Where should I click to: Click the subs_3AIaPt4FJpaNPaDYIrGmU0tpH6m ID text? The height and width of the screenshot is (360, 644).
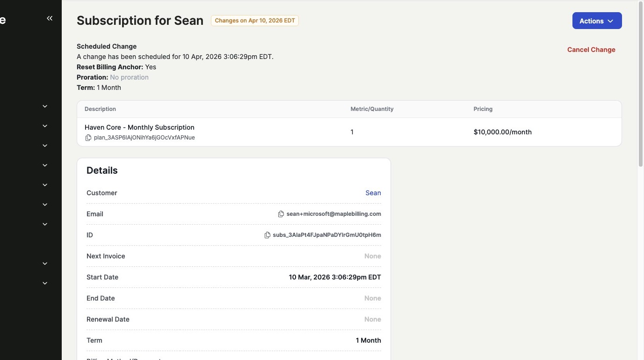[326, 235]
